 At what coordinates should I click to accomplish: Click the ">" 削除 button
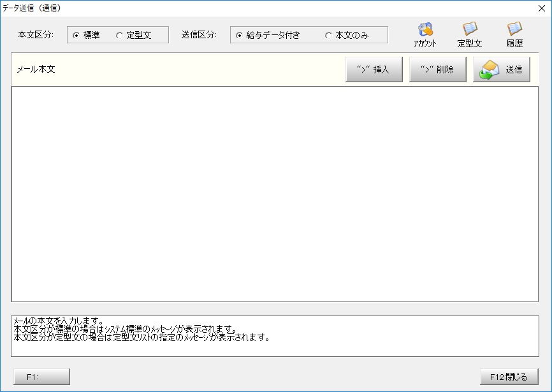[438, 69]
